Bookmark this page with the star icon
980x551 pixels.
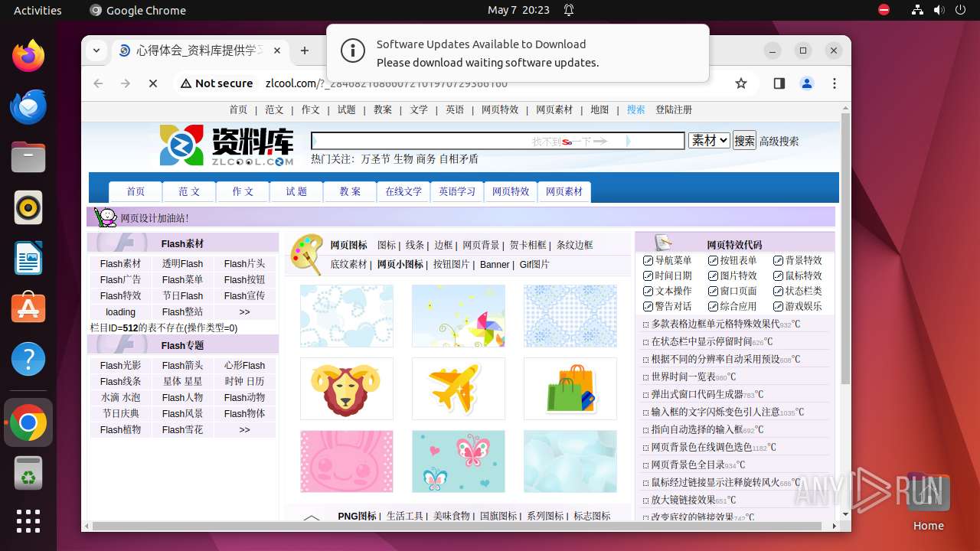point(740,83)
